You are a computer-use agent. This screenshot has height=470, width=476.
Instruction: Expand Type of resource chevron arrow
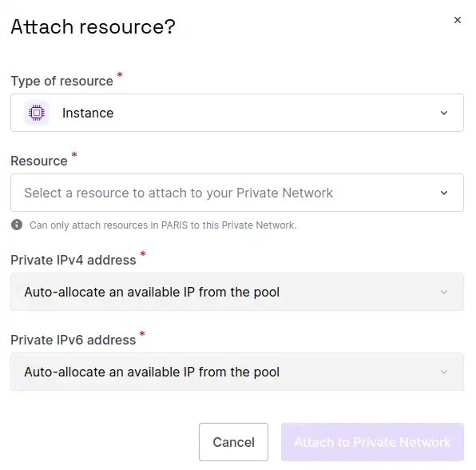tap(444, 113)
